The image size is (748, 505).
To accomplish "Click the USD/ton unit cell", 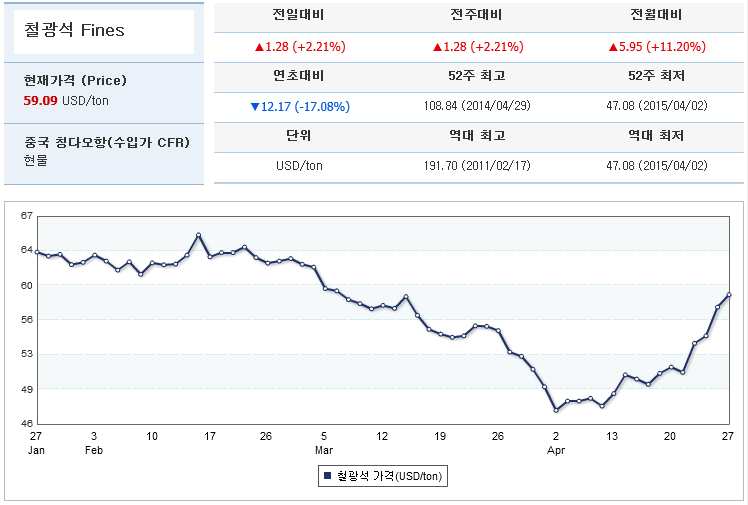I will [x=298, y=166].
